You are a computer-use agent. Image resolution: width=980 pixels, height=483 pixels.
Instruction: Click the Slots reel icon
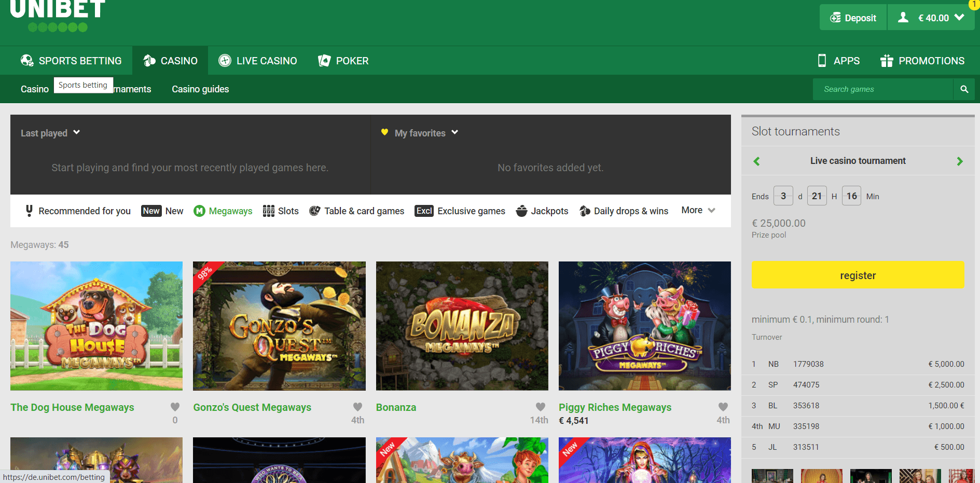pos(268,211)
